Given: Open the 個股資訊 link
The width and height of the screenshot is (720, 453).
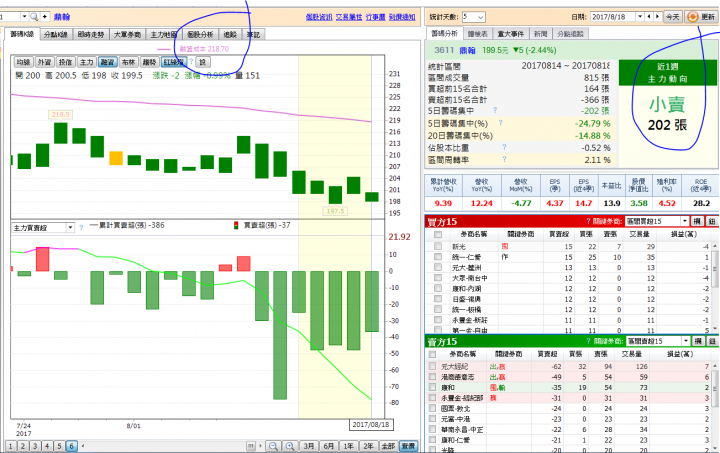Looking at the screenshot, I should click(x=319, y=17).
